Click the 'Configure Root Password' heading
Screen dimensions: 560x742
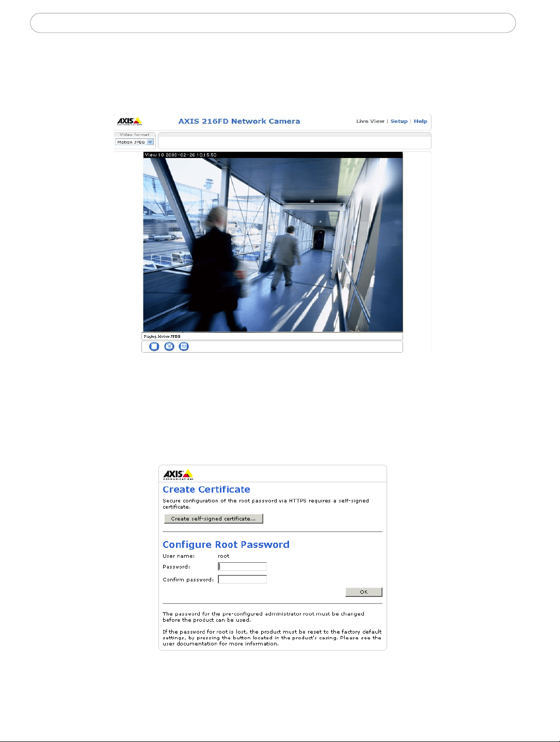(x=226, y=545)
